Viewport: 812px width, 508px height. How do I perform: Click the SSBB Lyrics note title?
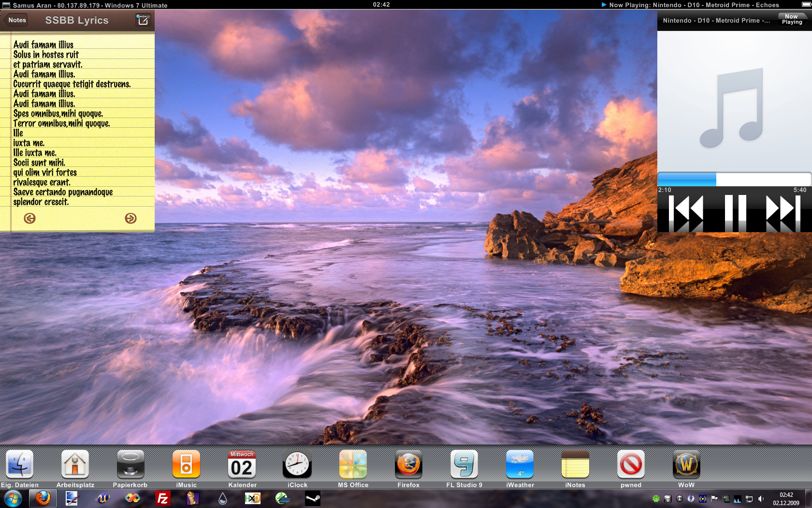[77, 20]
